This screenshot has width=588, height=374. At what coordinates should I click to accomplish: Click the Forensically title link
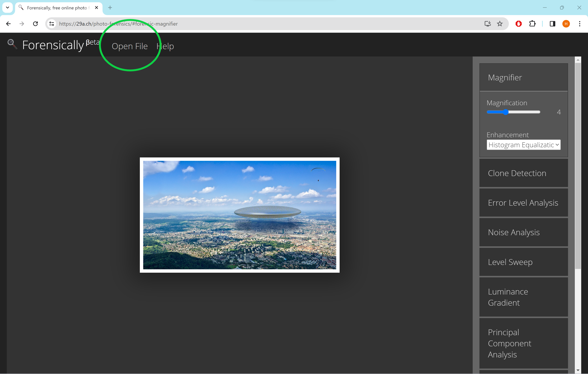click(53, 45)
